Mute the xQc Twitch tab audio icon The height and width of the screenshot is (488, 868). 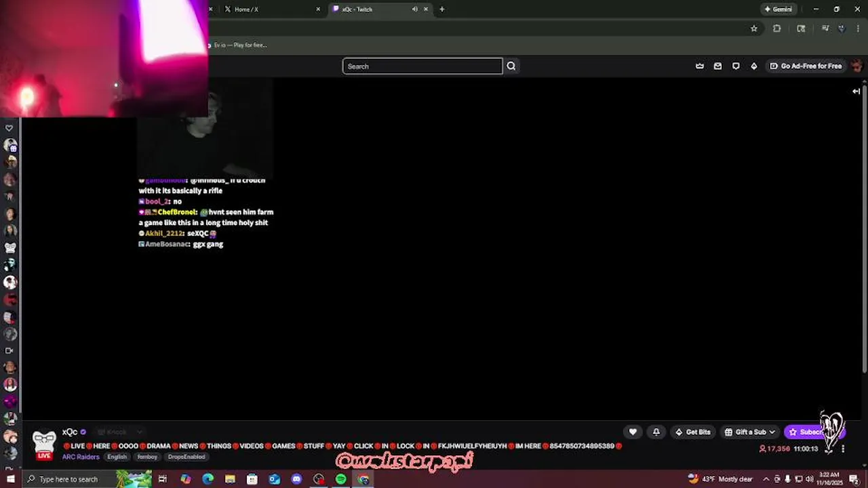414,9
